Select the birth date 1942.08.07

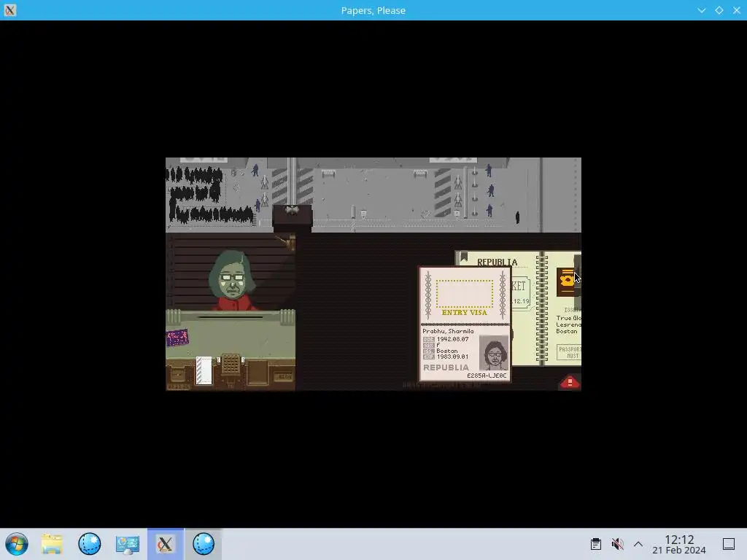[x=452, y=339]
